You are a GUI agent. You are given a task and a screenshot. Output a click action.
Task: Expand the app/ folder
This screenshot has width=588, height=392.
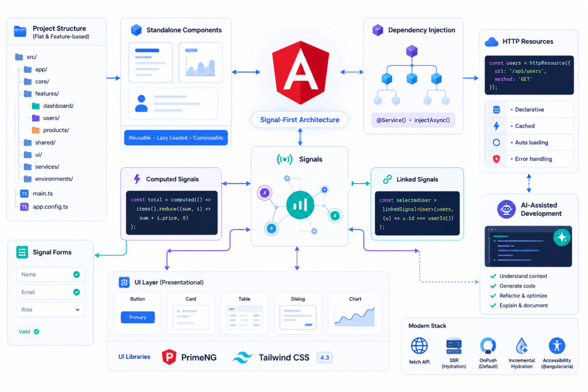click(35, 69)
